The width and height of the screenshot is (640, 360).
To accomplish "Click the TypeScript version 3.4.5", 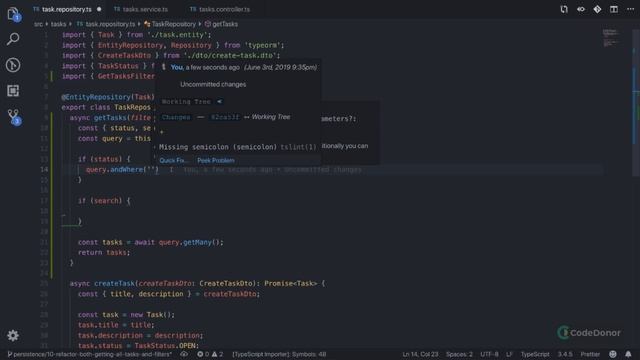I will pos(565,354).
